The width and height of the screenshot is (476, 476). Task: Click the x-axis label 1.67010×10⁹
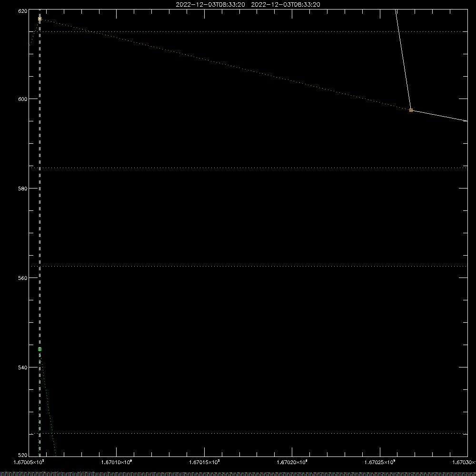tap(117, 462)
